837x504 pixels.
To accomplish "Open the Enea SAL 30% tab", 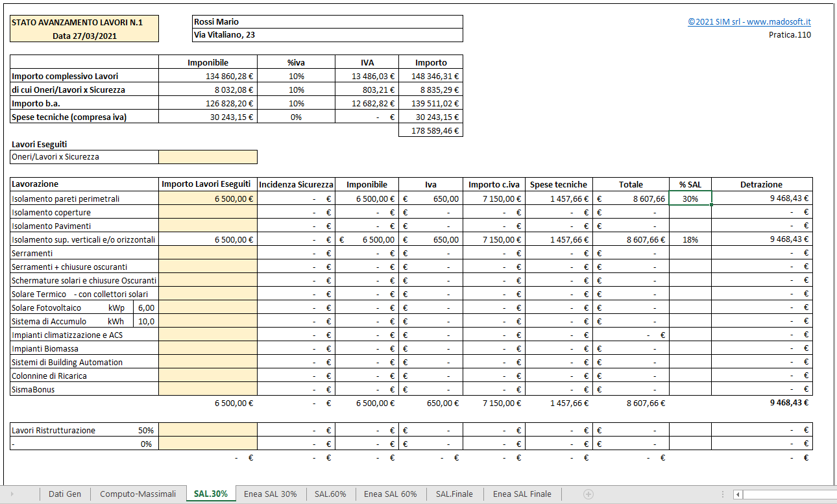I will pos(271,494).
